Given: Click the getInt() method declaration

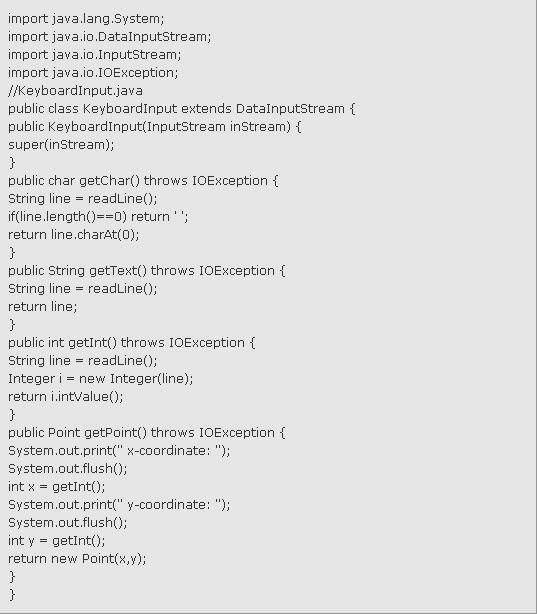Looking at the screenshot, I should pyautogui.click(x=132, y=343).
